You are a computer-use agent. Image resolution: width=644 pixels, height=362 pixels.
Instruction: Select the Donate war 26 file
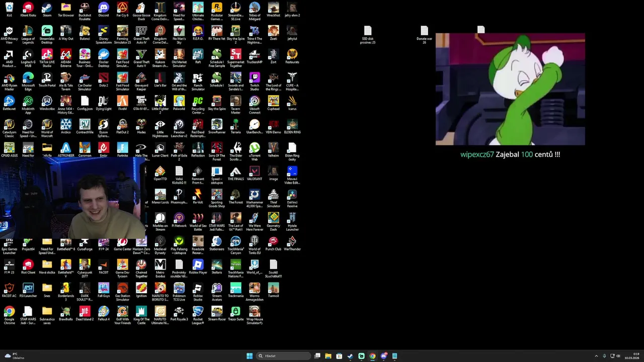424,35
